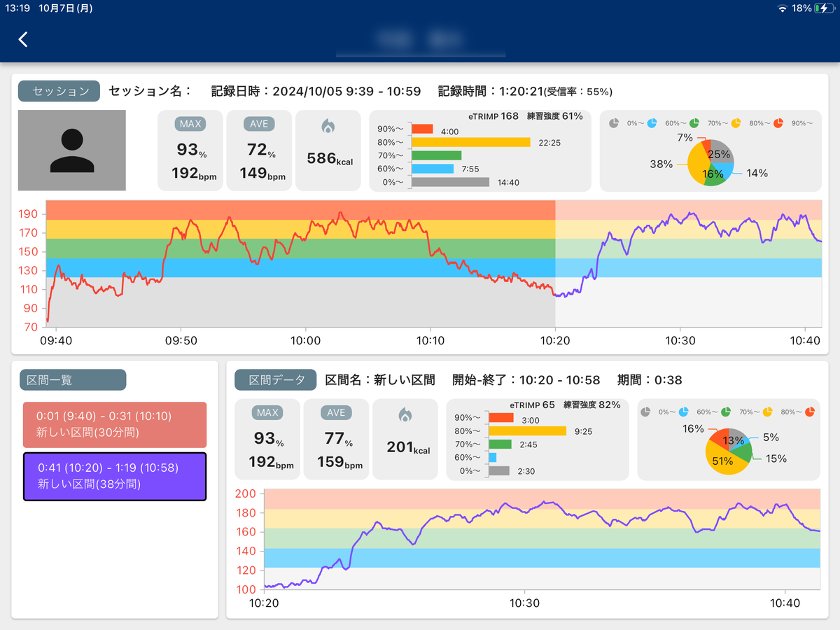Tap the interval eTRIMP 65 text

pos(532,405)
